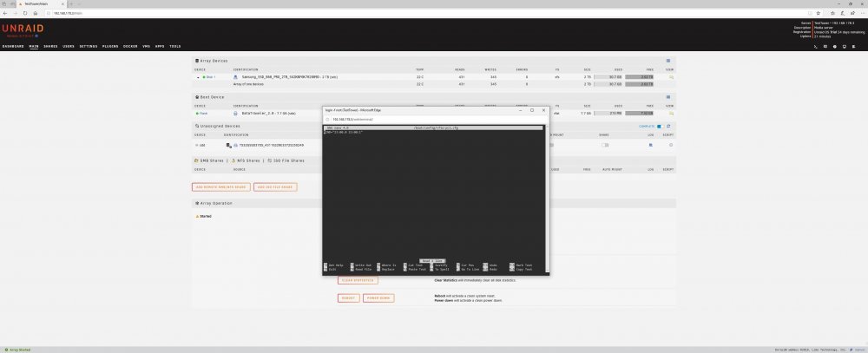Open the Users menu item

[68, 47]
